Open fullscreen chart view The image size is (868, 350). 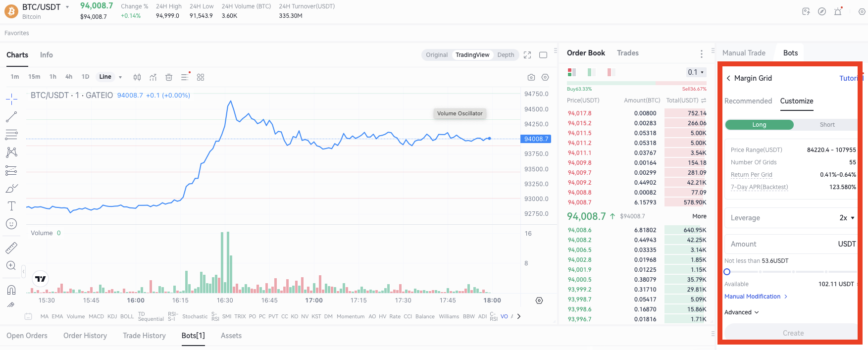(x=527, y=55)
